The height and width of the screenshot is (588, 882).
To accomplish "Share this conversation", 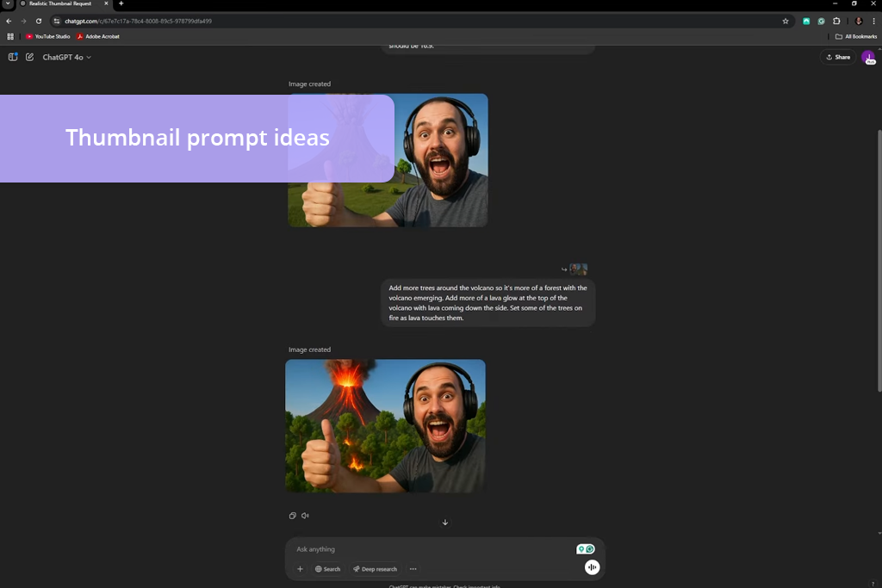I will click(837, 57).
